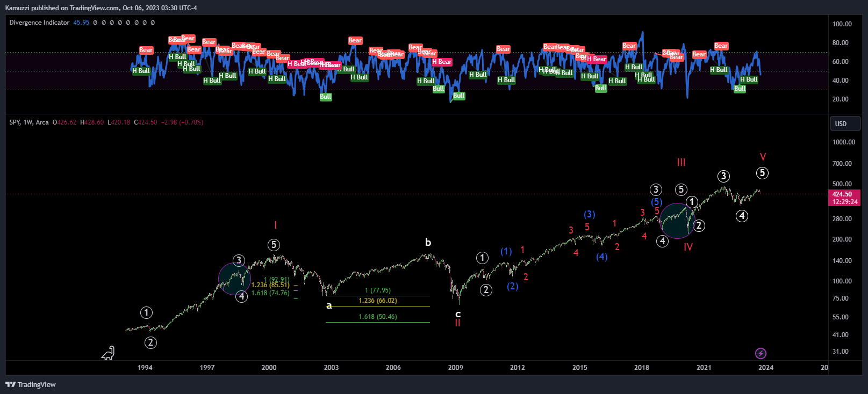Select the red wave I label
This screenshot has height=394, width=868.
[275, 225]
